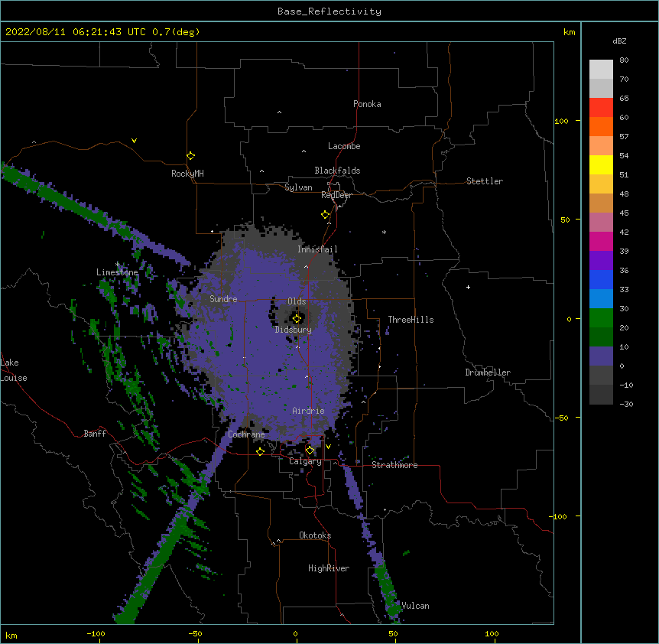Click the Innisfail city label
The image size is (659, 644).
tap(317, 249)
